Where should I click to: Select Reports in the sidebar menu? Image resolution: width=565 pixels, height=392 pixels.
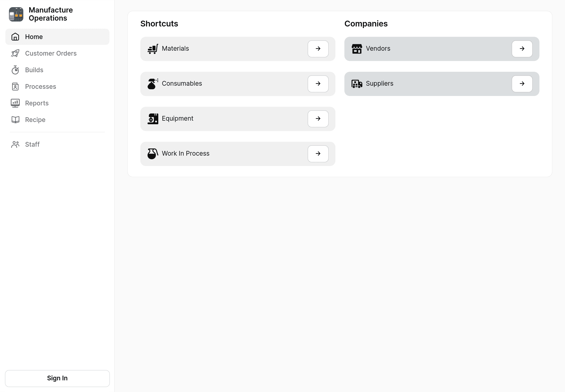(37, 103)
